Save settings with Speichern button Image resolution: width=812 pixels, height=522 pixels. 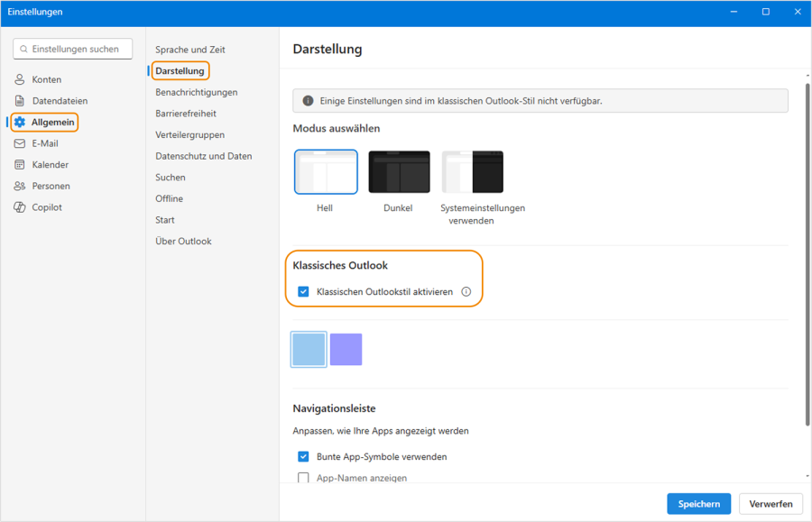698,504
